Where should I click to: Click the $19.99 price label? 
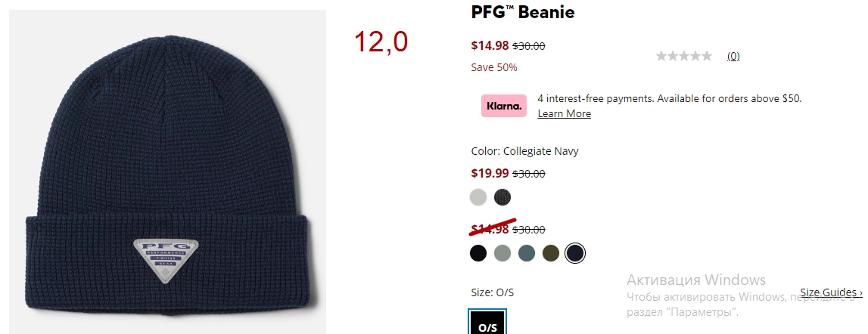[490, 173]
